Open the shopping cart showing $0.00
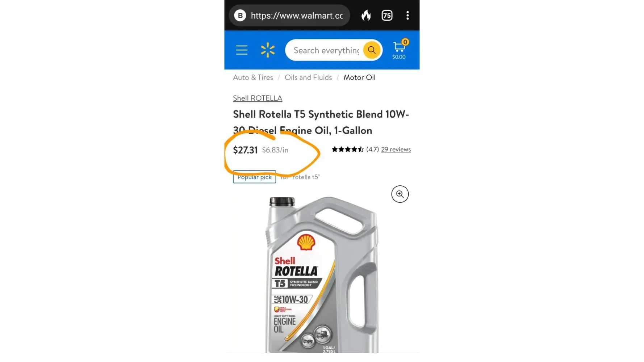644x362 pixels. point(400,49)
